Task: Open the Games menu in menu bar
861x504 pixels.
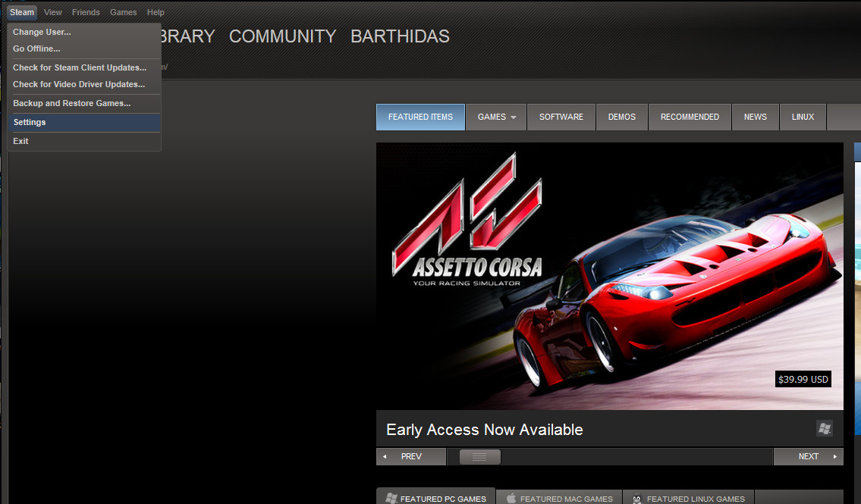Action: point(123,12)
